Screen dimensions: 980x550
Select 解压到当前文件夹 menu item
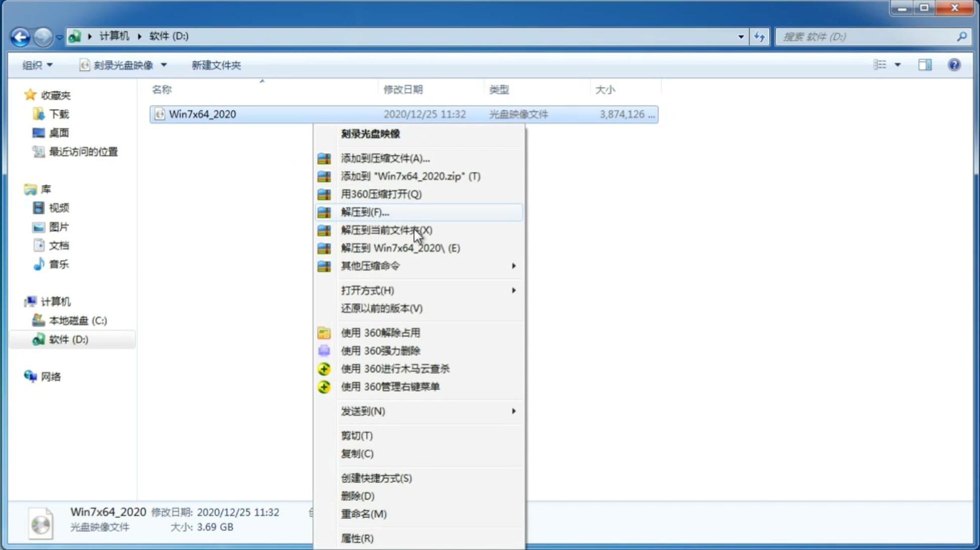coord(386,230)
